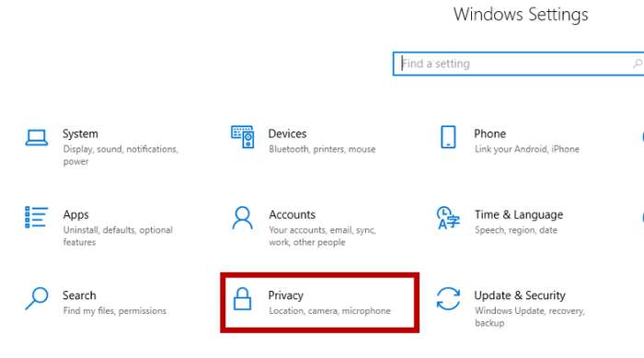Open the Apps list icon

pyautogui.click(x=36, y=217)
